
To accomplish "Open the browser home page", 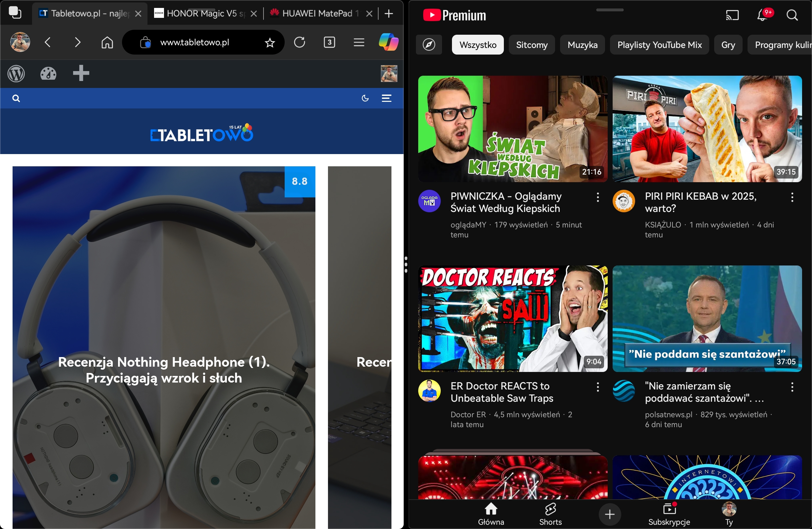I will tap(107, 42).
